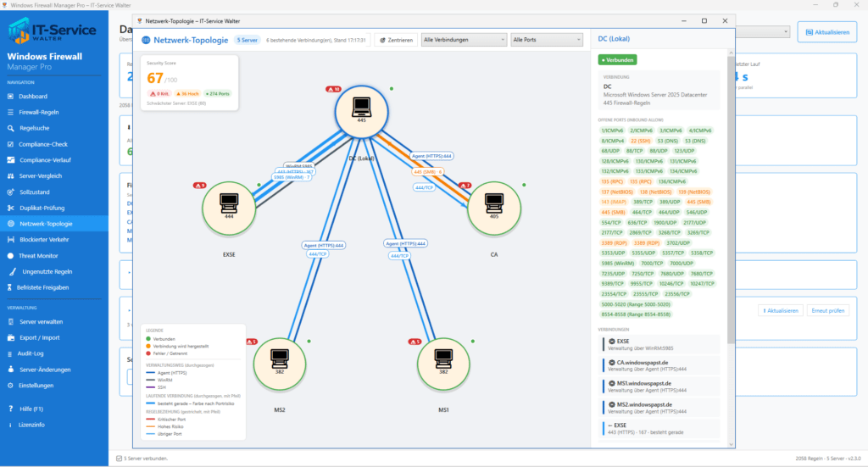Screen dimensions: 868x467
Task: Click the 5000-5020 range port pill
Action: pos(636,304)
